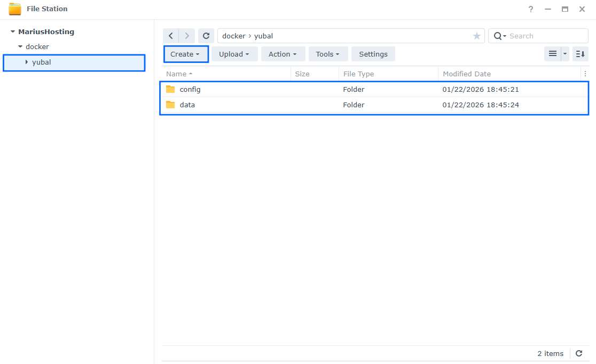Click the forward navigation arrow
The width and height of the screenshot is (596, 364).
186,35
